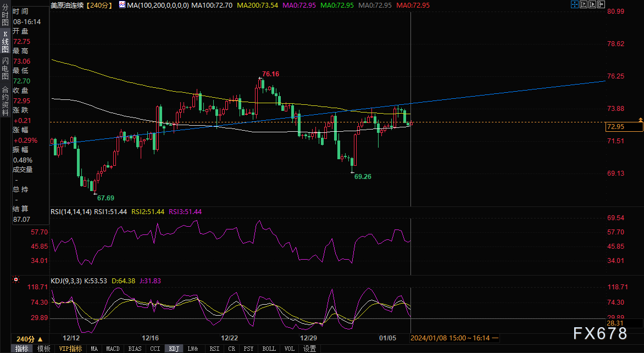Enable the BOLL indicator
The image size is (644, 353).
[x=269, y=349]
